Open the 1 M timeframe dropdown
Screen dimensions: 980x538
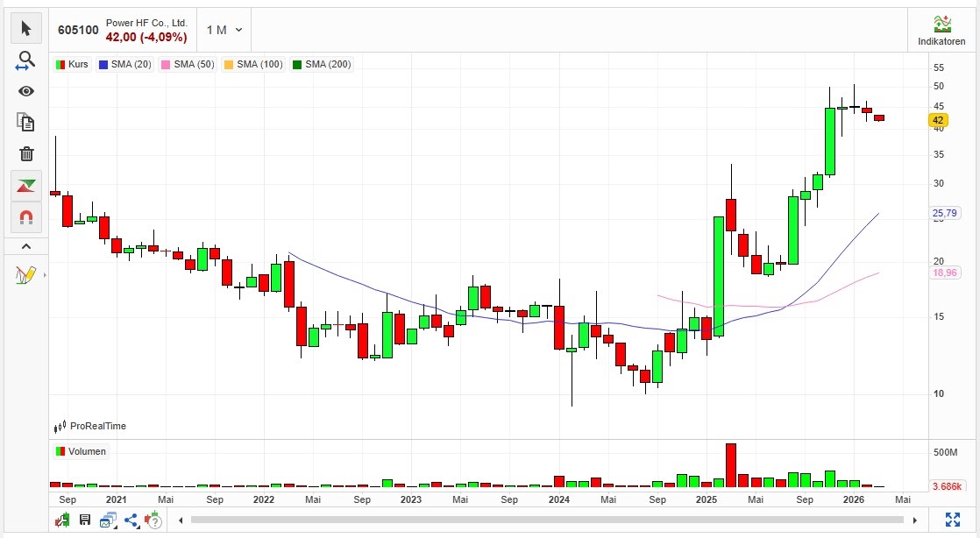(x=224, y=30)
